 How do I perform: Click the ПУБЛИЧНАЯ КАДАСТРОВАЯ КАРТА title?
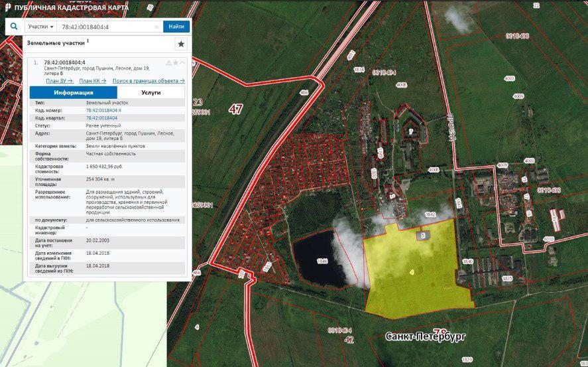tap(71, 7)
